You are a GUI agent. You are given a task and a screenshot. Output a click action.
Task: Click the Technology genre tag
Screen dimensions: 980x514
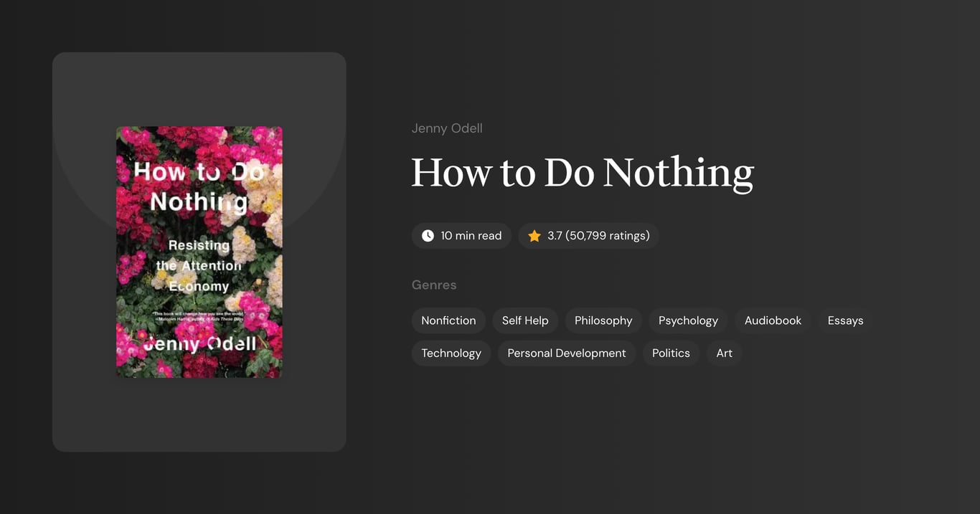pyautogui.click(x=451, y=353)
